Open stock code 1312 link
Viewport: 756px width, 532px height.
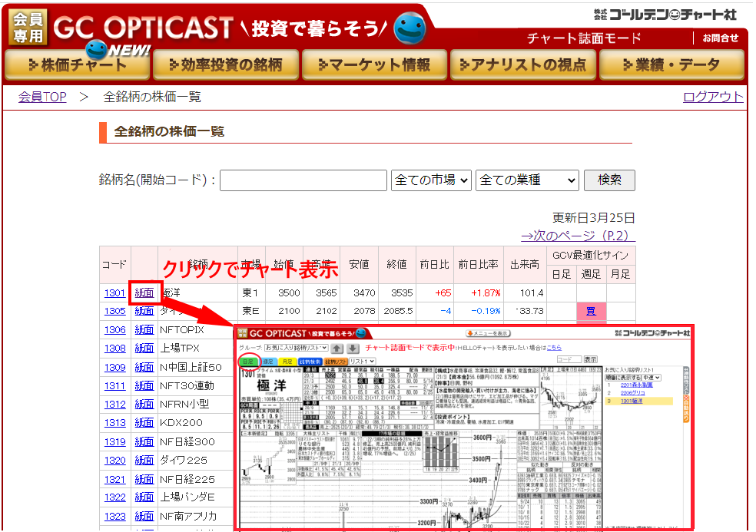pyautogui.click(x=114, y=405)
